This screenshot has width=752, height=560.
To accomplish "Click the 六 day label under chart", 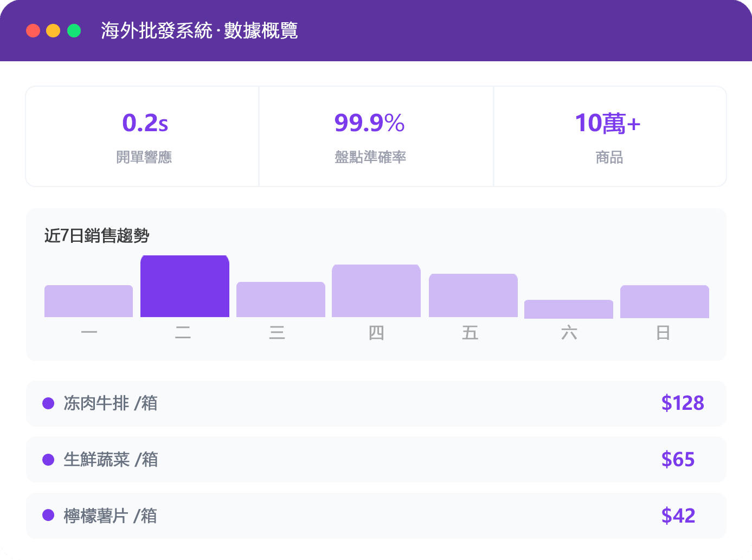I will tap(569, 332).
